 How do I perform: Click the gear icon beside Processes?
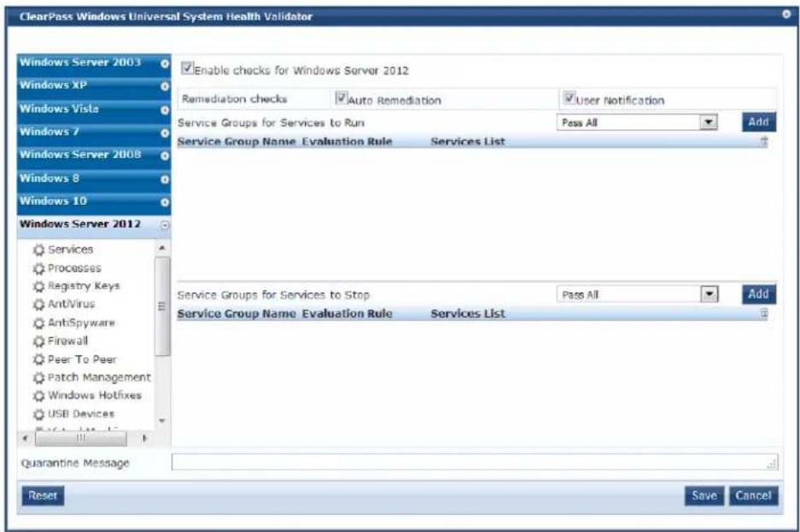point(38,268)
